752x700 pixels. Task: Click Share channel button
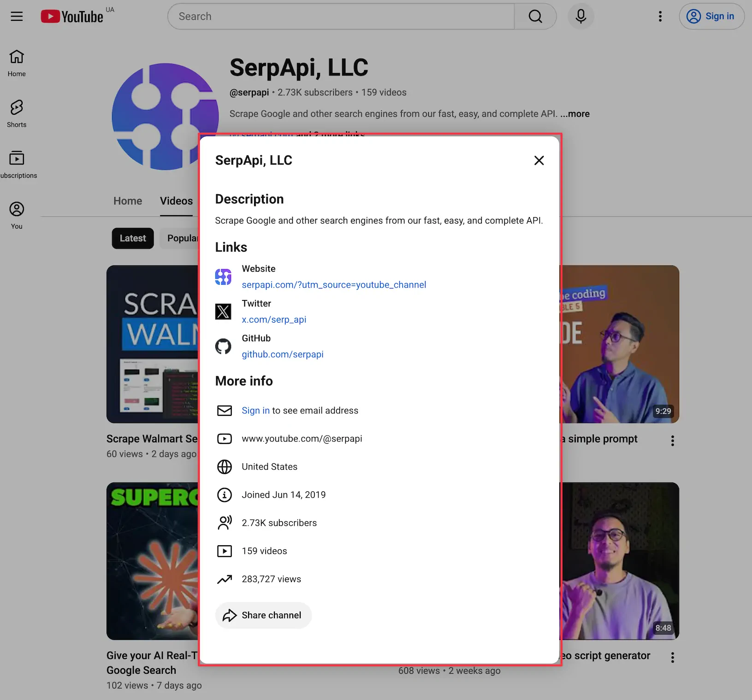[263, 615]
